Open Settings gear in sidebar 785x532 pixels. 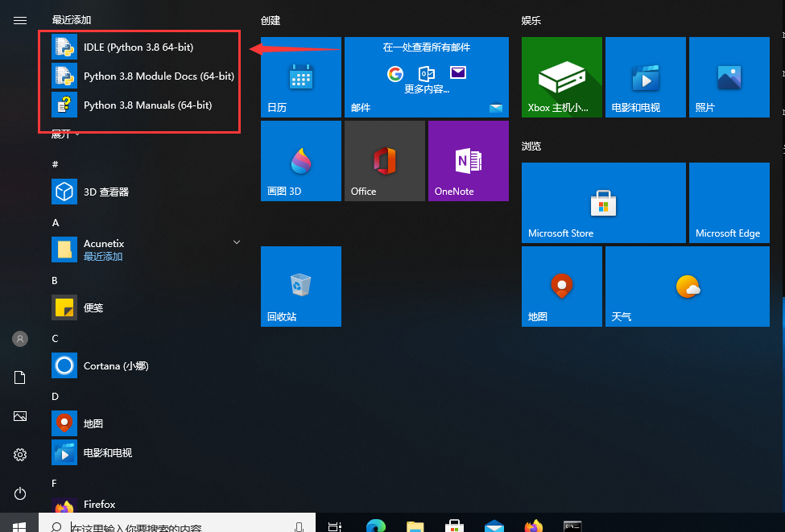tap(20, 455)
